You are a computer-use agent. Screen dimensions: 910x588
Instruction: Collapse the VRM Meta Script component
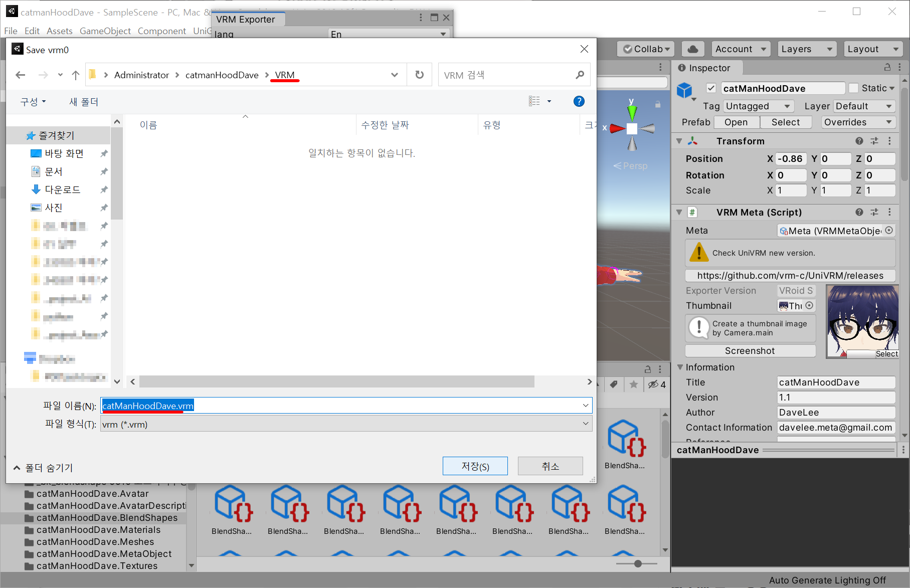pyautogui.click(x=679, y=213)
